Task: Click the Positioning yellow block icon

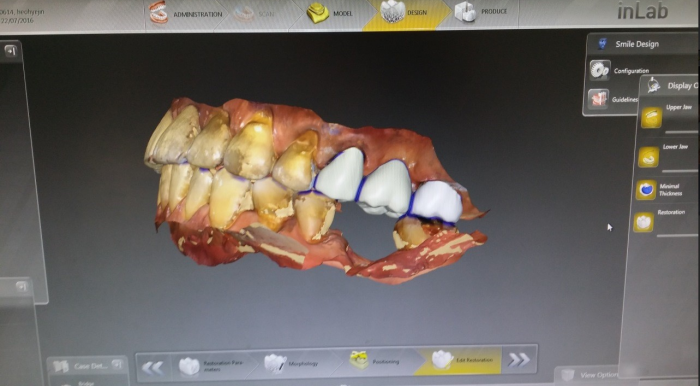Action: coord(358,360)
